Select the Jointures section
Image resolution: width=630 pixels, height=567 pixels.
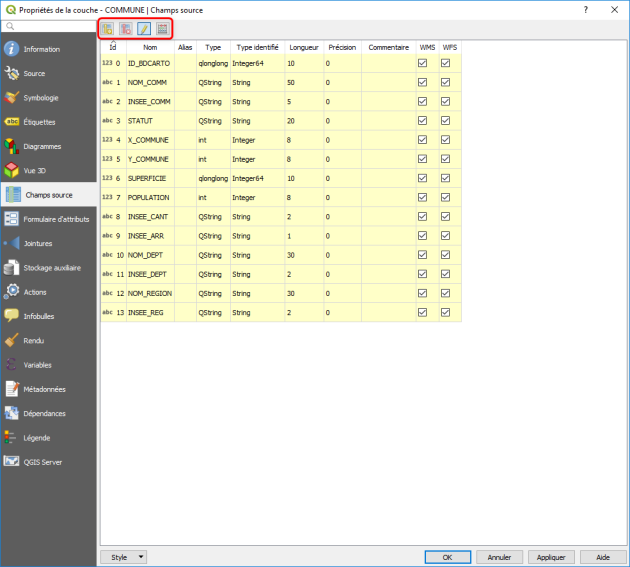coord(38,243)
